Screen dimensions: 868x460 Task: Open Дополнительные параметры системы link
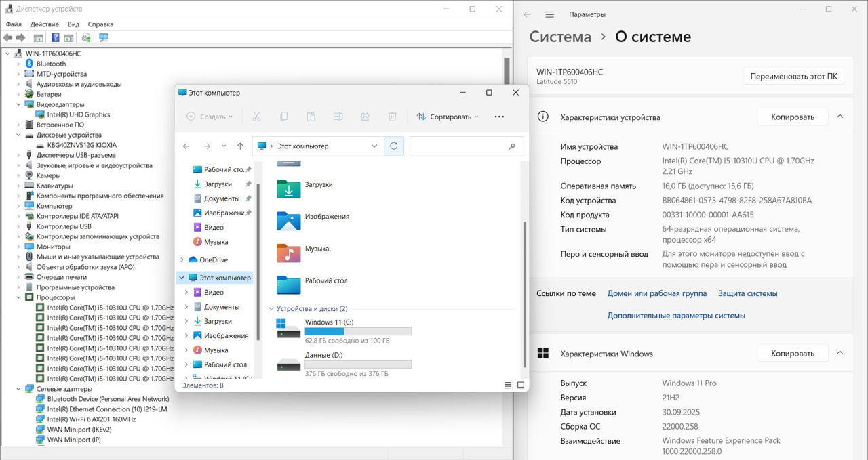675,316
